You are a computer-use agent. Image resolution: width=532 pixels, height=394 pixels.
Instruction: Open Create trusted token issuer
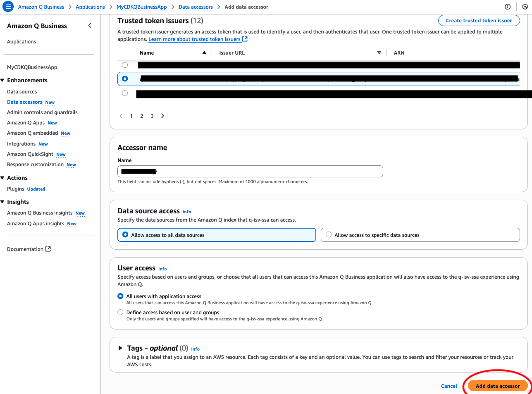tap(478, 20)
